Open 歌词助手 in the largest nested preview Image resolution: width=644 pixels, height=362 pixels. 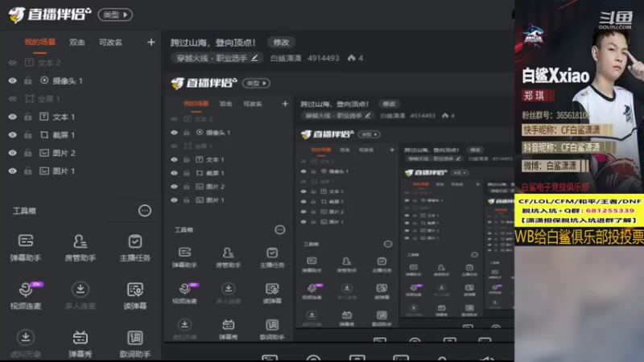[x=272, y=330]
